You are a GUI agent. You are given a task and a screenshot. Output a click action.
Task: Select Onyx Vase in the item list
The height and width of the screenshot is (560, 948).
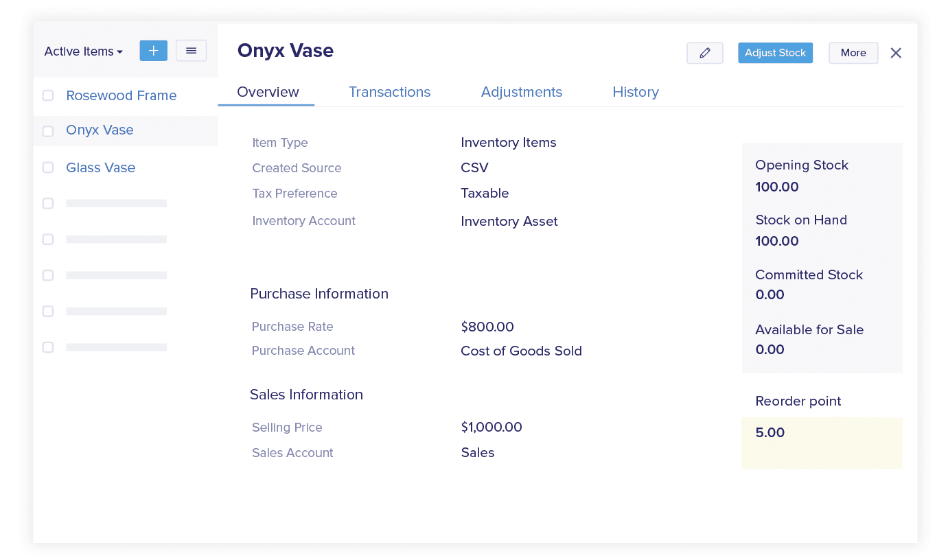pyautogui.click(x=100, y=130)
